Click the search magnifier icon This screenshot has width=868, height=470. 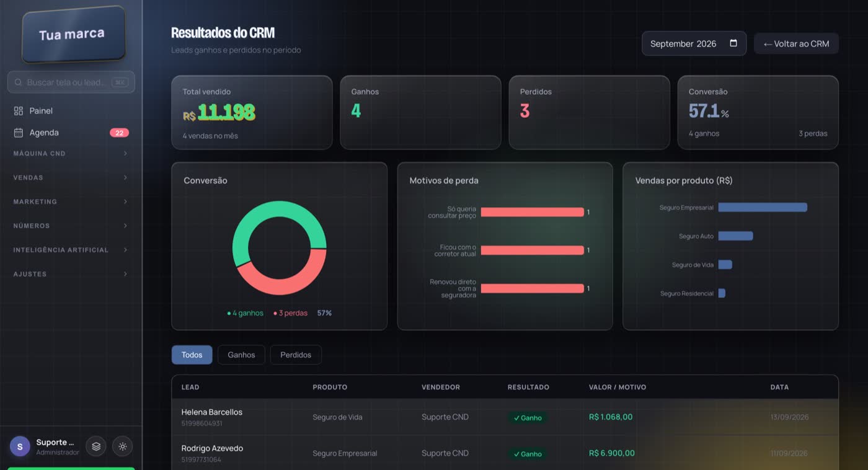(x=18, y=82)
